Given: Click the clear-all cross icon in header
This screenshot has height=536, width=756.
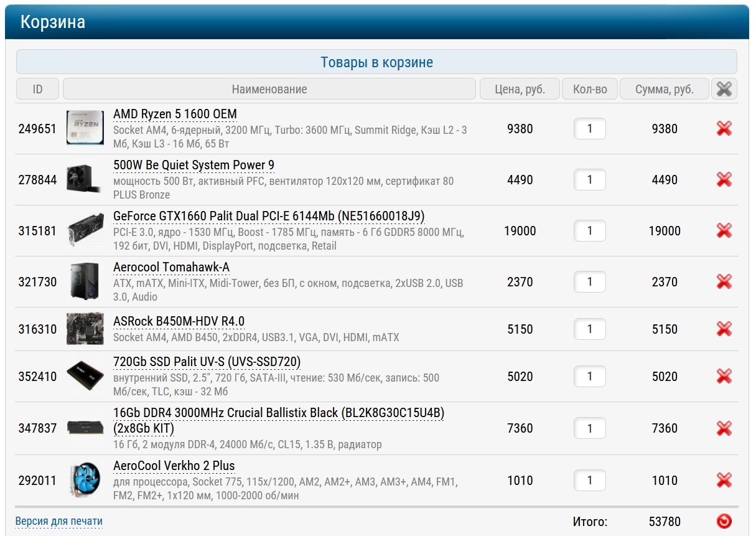Looking at the screenshot, I should point(724,89).
